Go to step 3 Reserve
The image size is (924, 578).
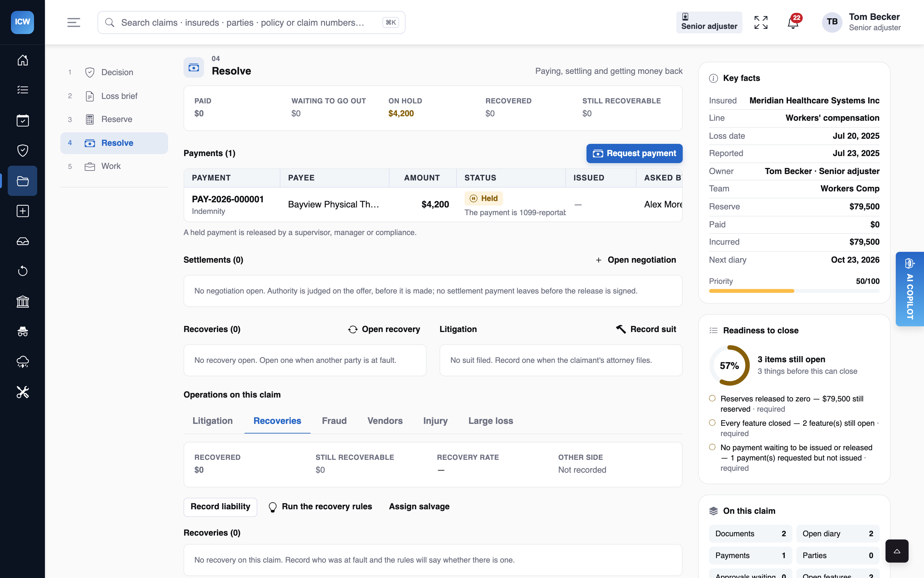point(114,119)
